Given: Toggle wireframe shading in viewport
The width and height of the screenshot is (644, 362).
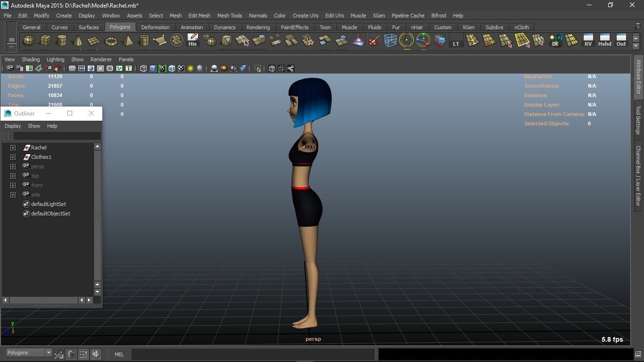Looking at the screenshot, I should click(x=143, y=68).
